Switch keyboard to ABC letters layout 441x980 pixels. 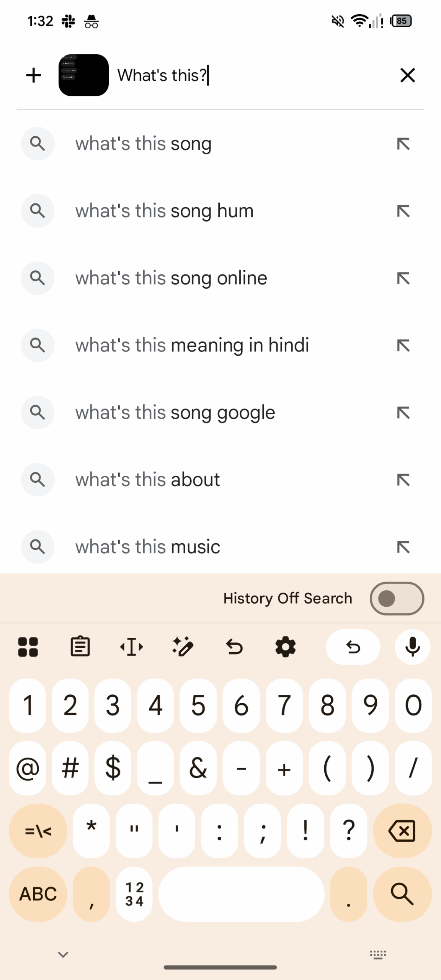pos(38,894)
